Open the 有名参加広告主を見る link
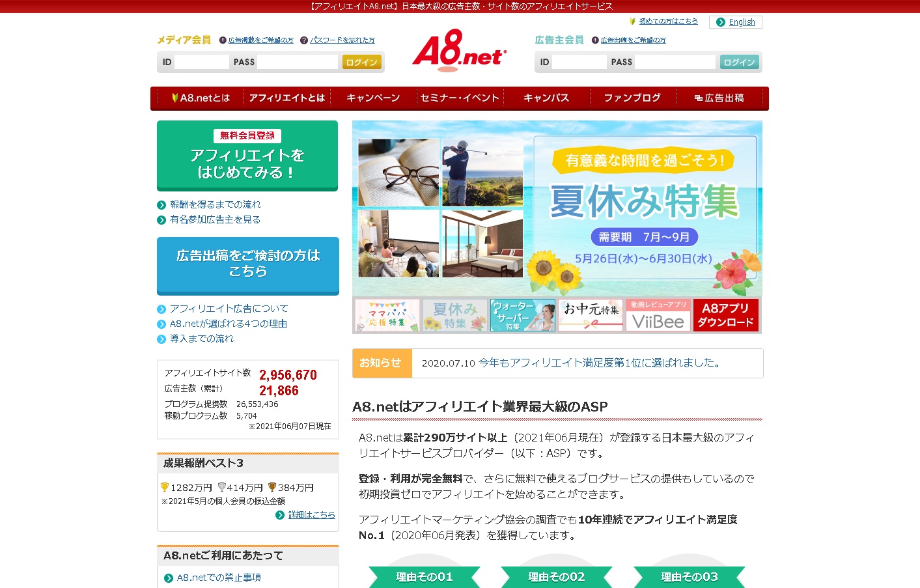 [x=216, y=219]
